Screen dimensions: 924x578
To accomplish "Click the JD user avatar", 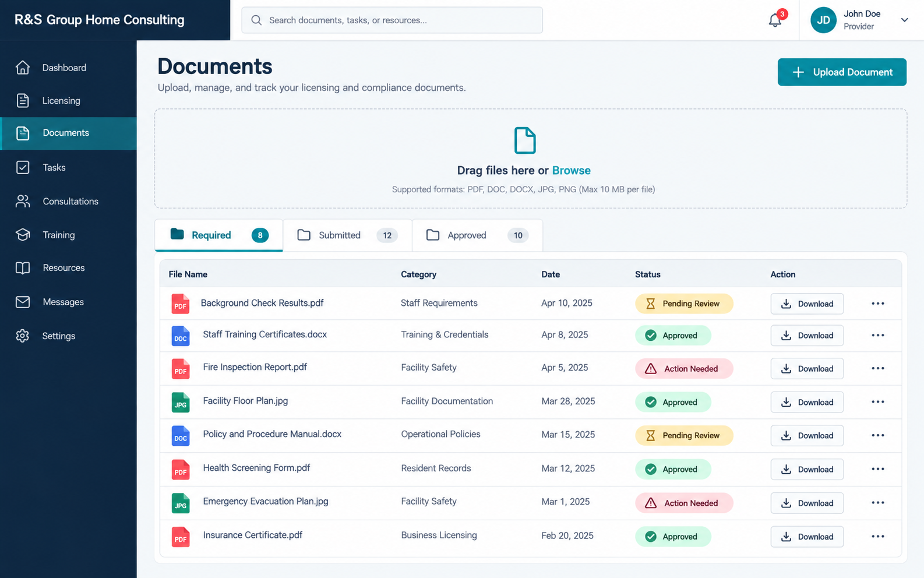I will coord(823,20).
